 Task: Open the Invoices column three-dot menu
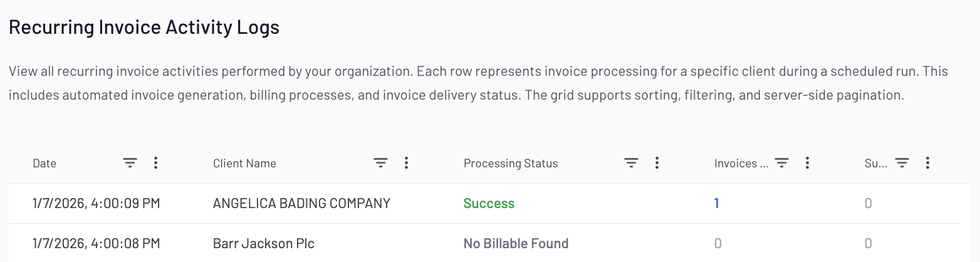click(807, 163)
